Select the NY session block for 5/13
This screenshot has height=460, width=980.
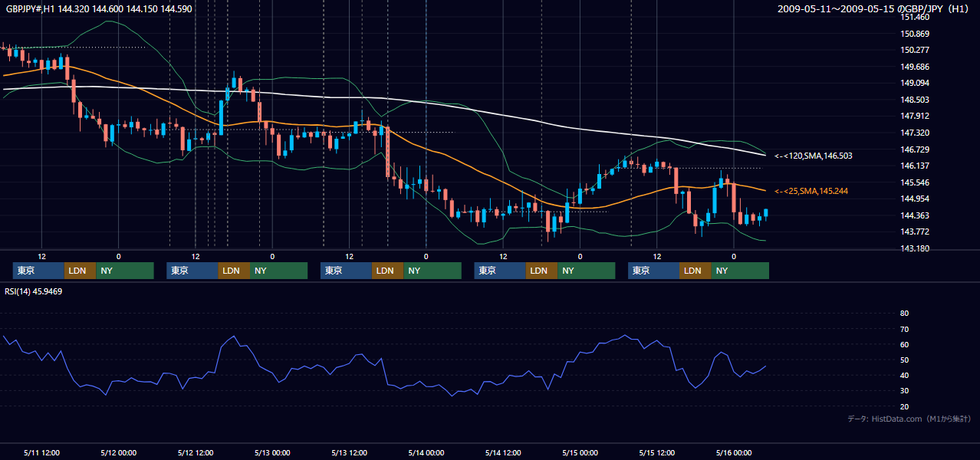pyautogui.click(x=432, y=271)
